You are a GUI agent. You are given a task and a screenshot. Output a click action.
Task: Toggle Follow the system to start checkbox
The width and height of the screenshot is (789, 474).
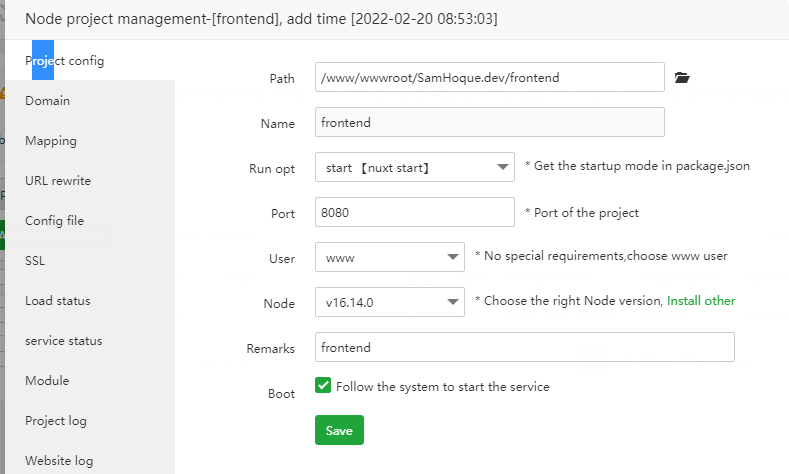323,386
